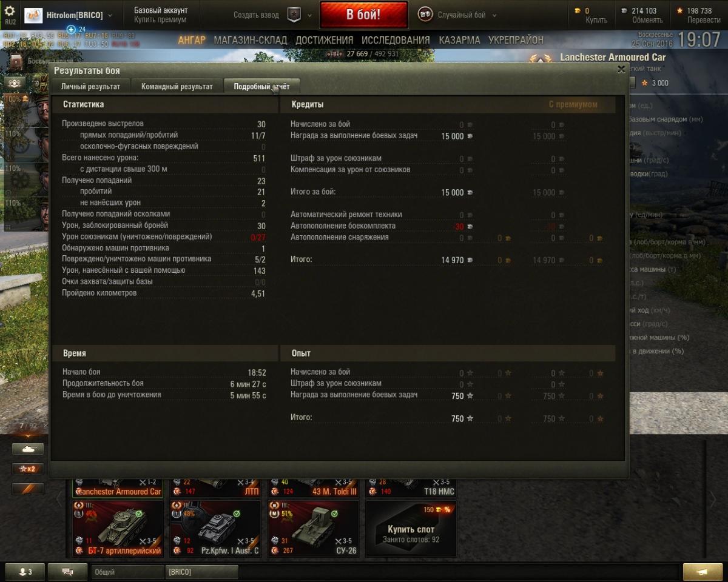
Task: Select Pz.Kpfw. I Ausf. C tank
Action: coord(216,529)
